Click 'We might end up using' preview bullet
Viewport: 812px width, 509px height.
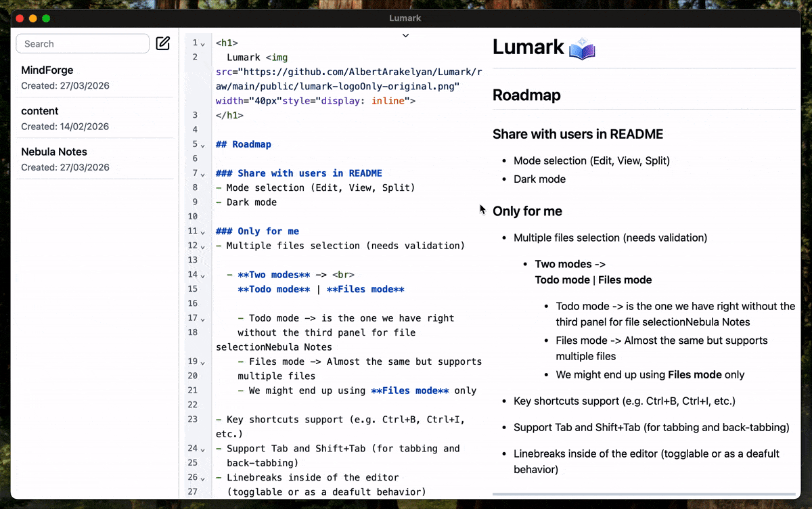tap(650, 374)
